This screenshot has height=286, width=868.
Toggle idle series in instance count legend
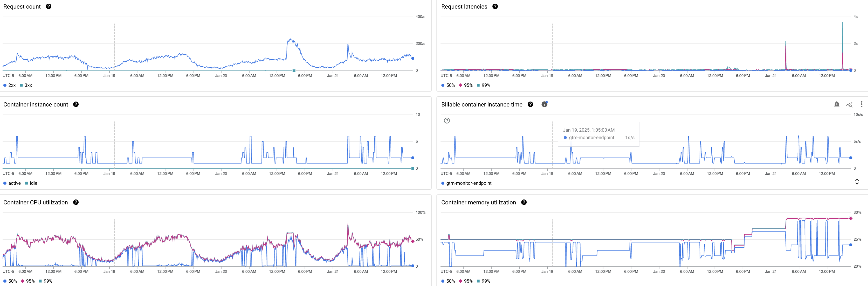coord(31,183)
